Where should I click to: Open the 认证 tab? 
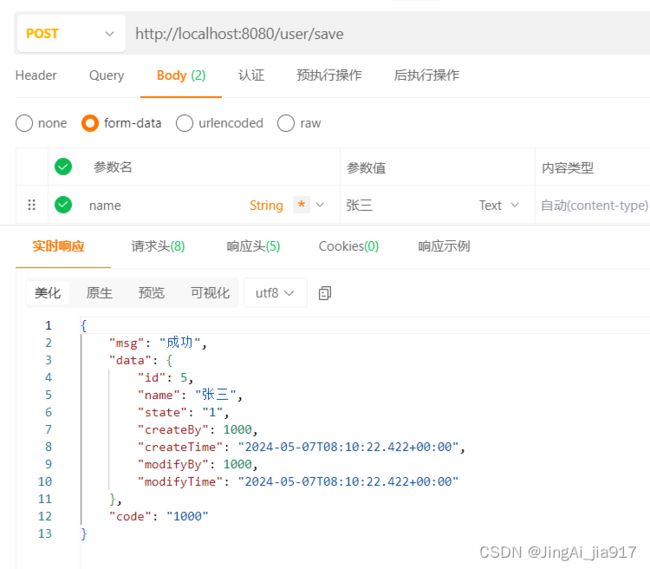pyautogui.click(x=251, y=75)
